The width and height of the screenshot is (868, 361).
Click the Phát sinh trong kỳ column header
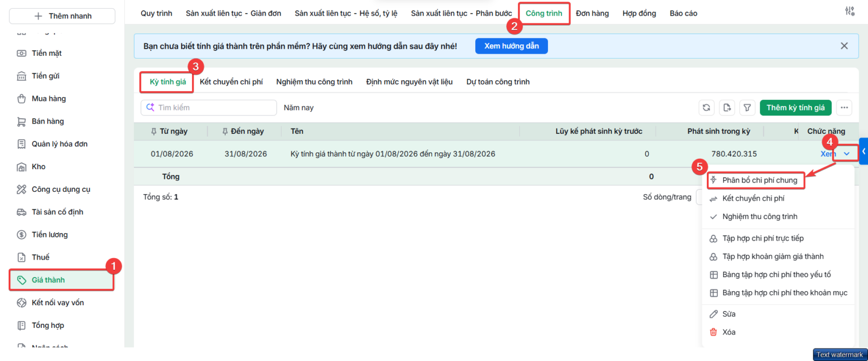(719, 132)
